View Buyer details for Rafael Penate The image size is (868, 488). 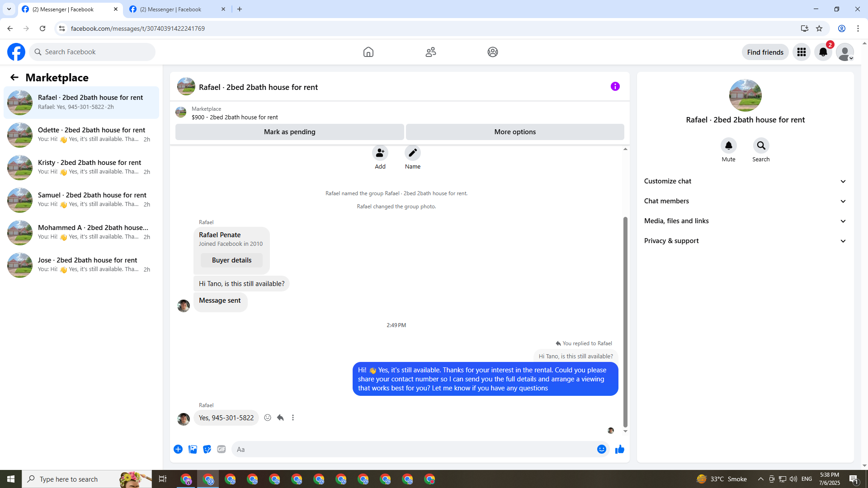click(x=231, y=261)
